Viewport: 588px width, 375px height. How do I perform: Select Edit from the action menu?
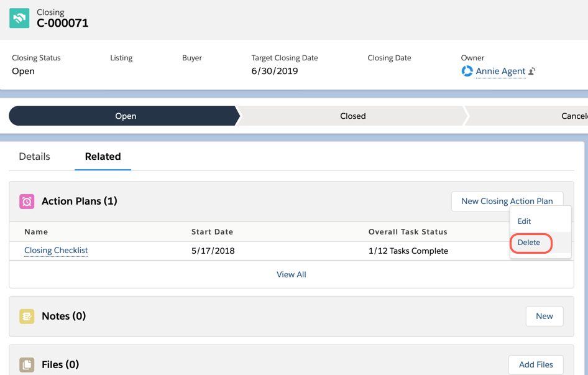click(x=524, y=221)
